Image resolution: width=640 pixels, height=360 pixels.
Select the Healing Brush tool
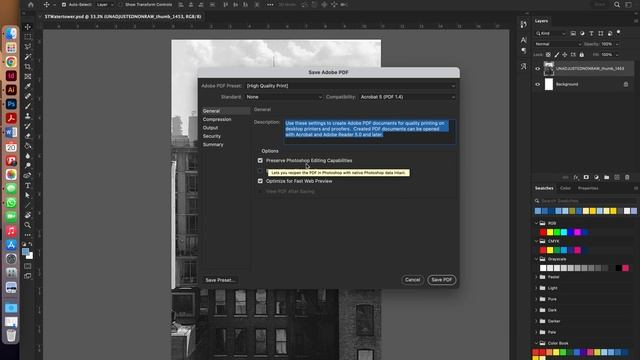28,96
